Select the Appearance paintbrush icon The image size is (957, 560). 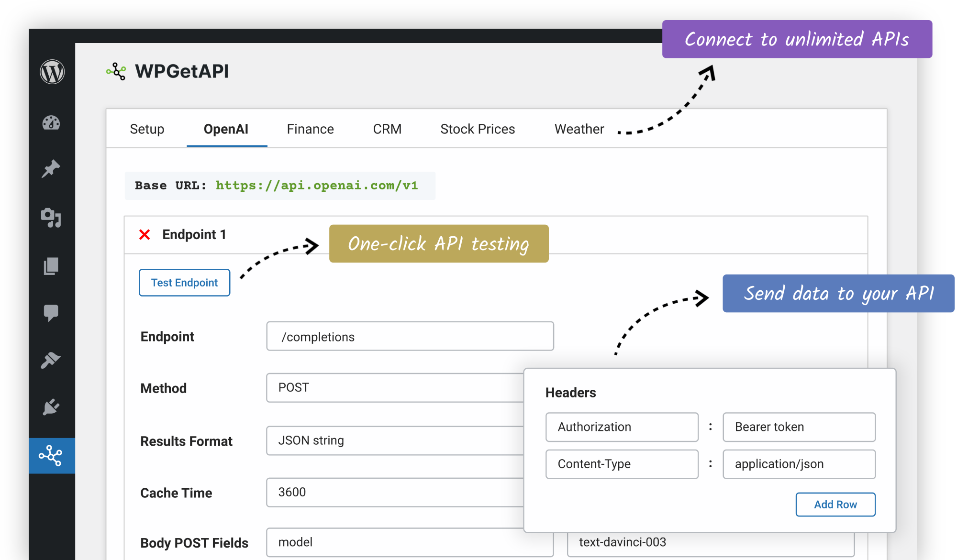click(x=52, y=360)
